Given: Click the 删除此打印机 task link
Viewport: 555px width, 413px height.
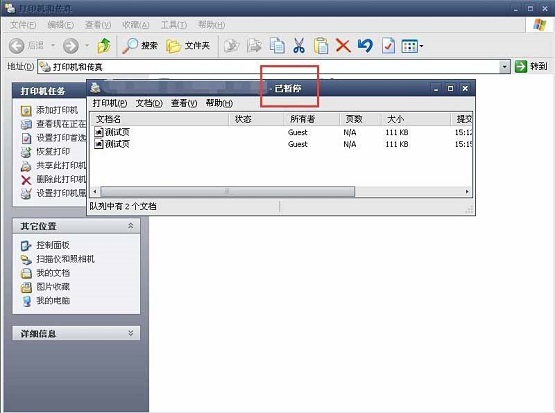Looking at the screenshot, I should (61, 179).
